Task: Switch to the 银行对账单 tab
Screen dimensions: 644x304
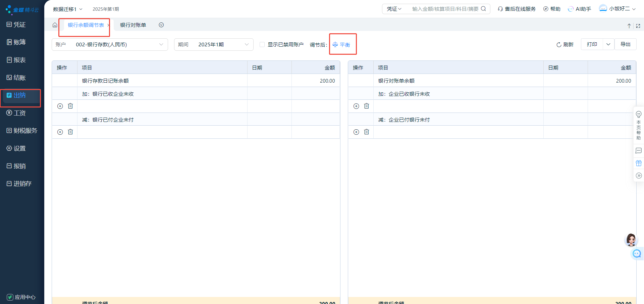Action: tap(133, 25)
